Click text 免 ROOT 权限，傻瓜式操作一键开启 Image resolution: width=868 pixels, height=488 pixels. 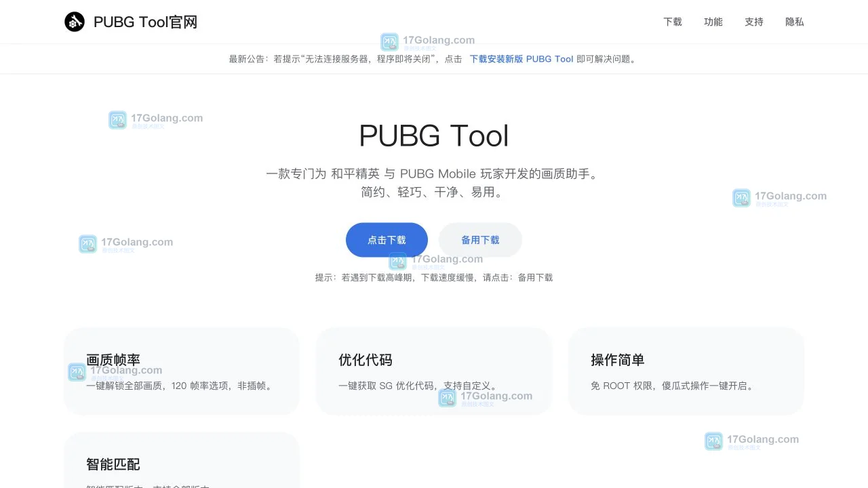(668, 386)
